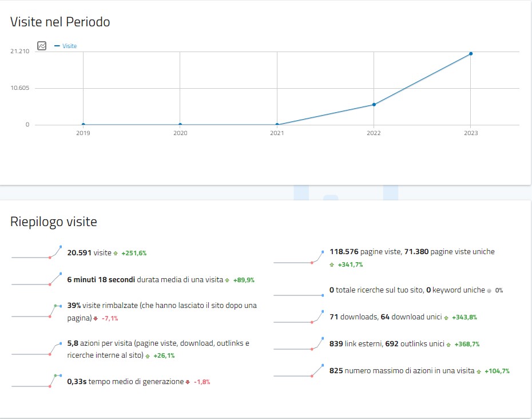The height and width of the screenshot is (419, 532).
Task: Open sparkline for numero massimo di azioni
Action: pos(299,371)
